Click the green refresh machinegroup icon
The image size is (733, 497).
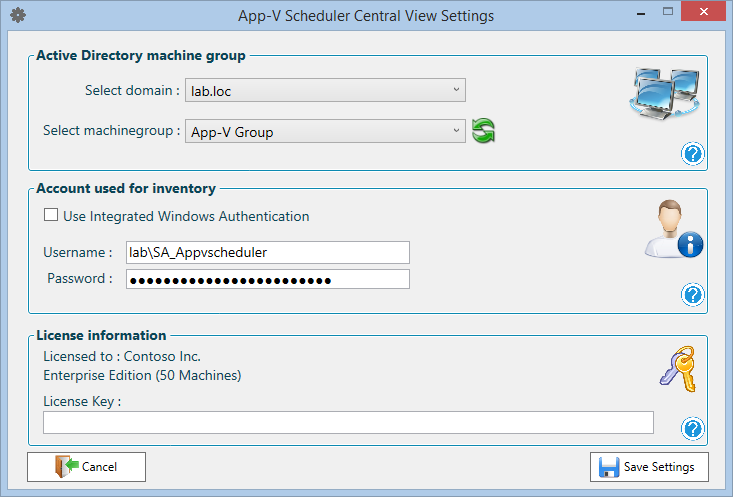pos(484,131)
